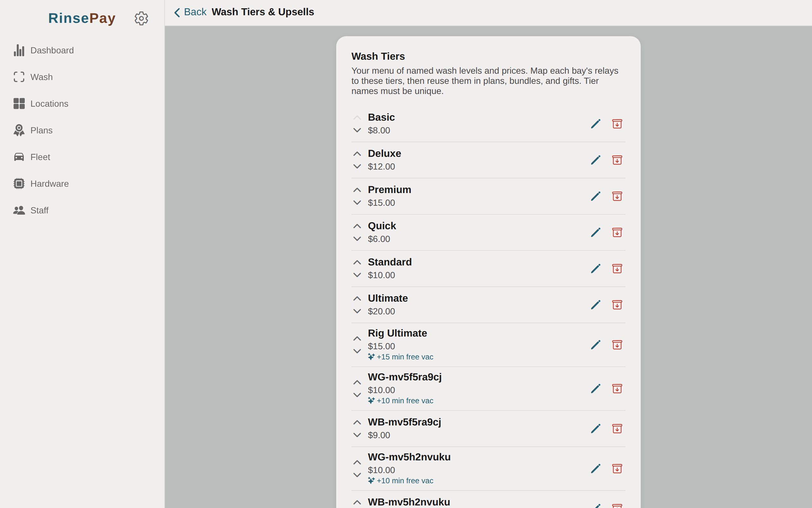Move the Deluxe tier down
This screenshot has width=812, height=508.
tap(357, 166)
